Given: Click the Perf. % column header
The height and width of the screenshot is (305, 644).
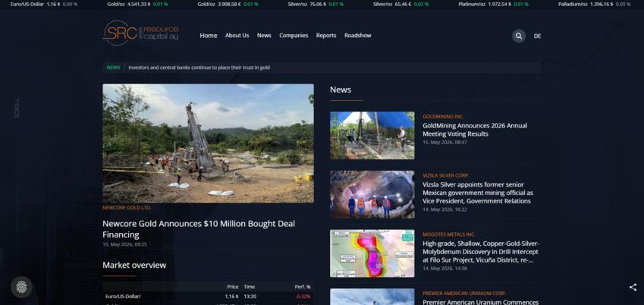Looking at the screenshot, I should (x=303, y=287).
